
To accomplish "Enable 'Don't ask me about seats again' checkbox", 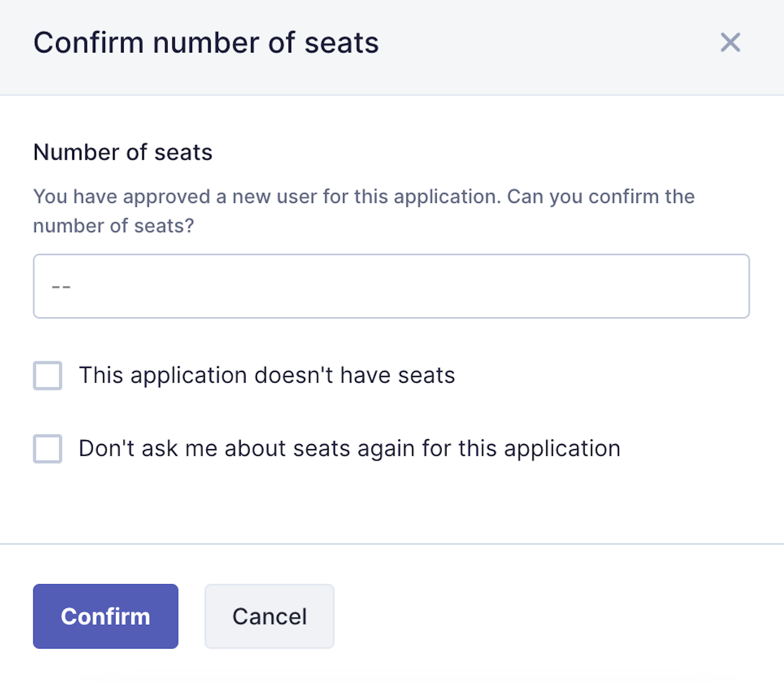I will (48, 449).
